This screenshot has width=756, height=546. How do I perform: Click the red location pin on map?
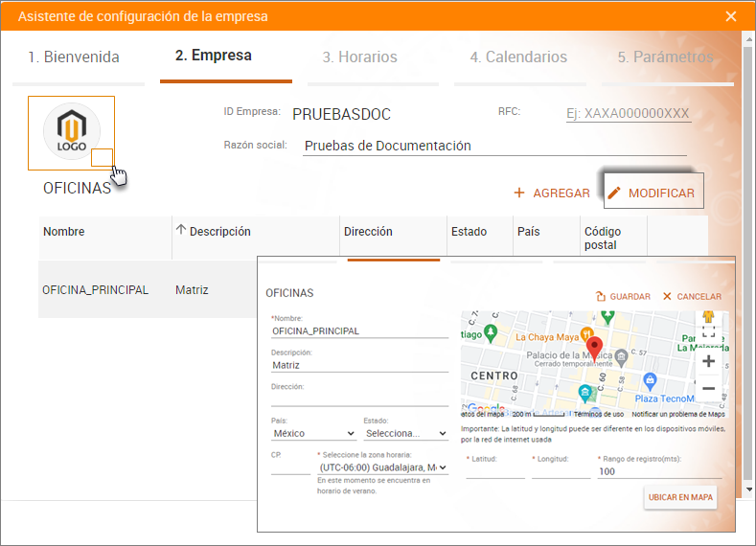click(594, 348)
